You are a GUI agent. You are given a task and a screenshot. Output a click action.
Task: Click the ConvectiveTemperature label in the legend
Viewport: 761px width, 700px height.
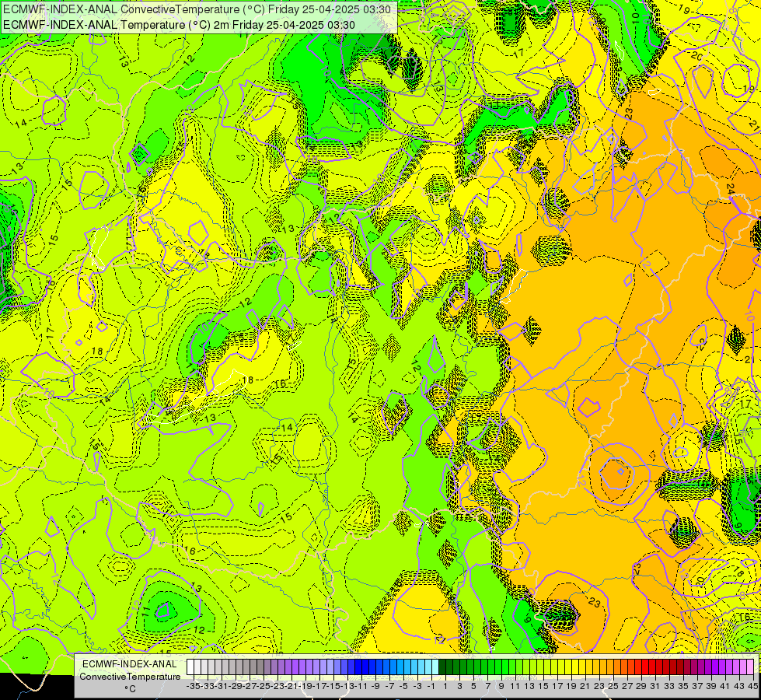130,677
